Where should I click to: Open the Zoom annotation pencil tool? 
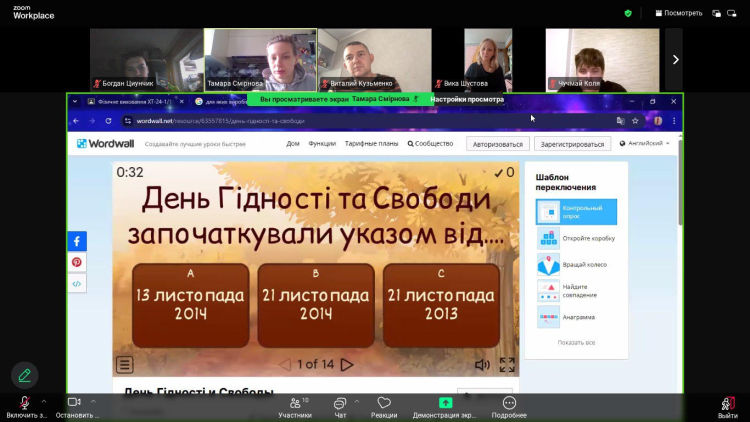[24, 375]
